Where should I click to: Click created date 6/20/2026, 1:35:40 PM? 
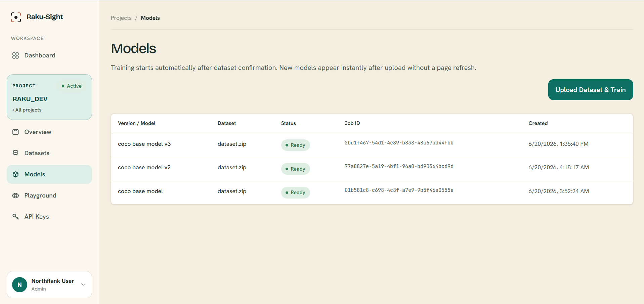pos(558,144)
